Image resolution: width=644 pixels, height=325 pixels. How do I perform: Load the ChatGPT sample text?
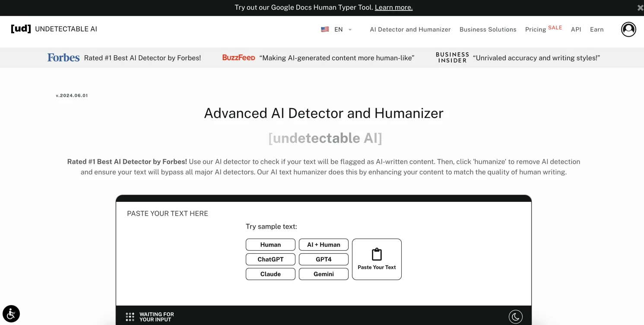pos(270,259)
